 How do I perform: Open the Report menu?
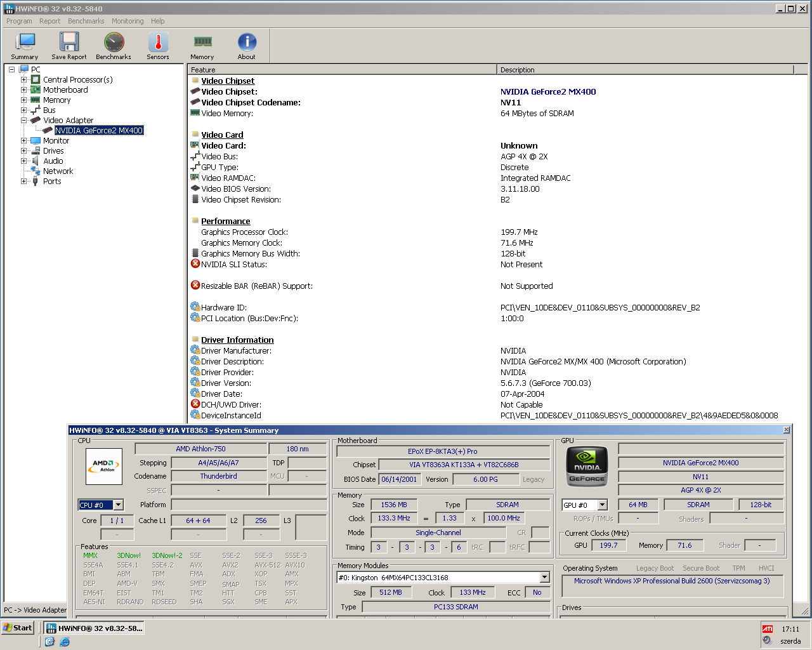(49, 21)
